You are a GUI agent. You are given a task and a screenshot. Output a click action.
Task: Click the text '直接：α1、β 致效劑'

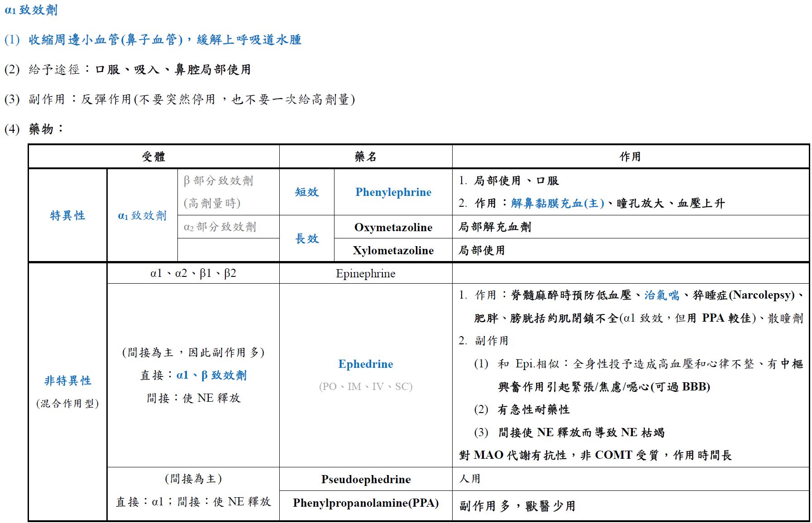tap(193, 376)
